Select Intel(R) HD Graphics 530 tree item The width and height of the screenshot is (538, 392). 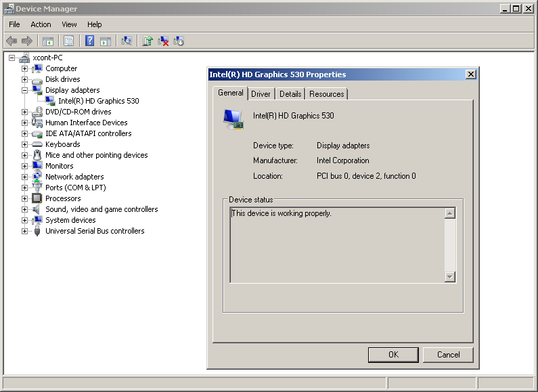[99, 101]
